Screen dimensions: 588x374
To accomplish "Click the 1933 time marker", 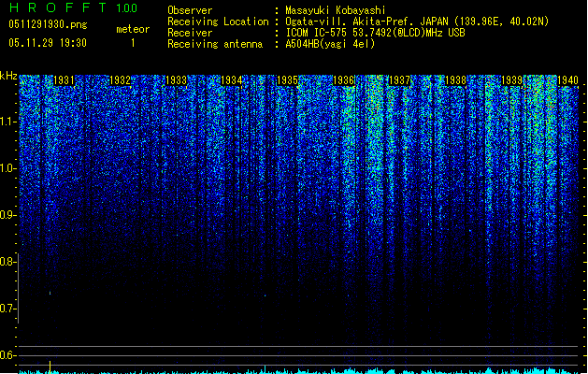I will point(176,80).
